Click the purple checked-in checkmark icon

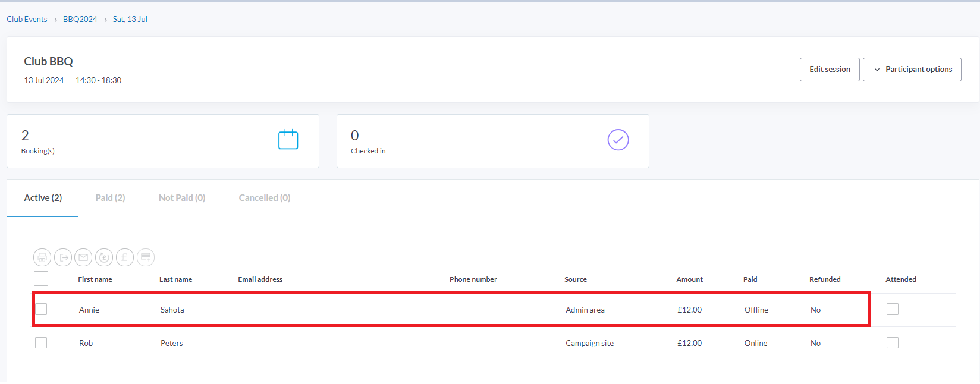coord(618,140)
